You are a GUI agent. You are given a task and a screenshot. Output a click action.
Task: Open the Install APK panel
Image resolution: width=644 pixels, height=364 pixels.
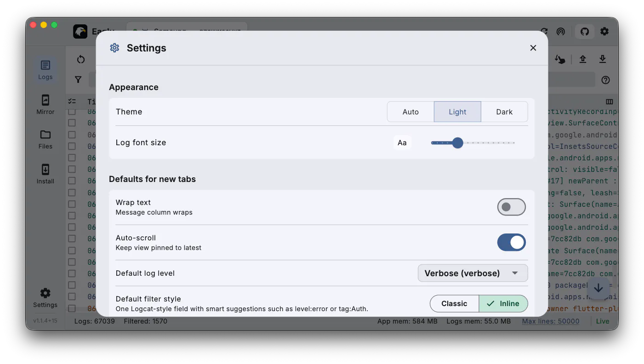click(45, 174)
